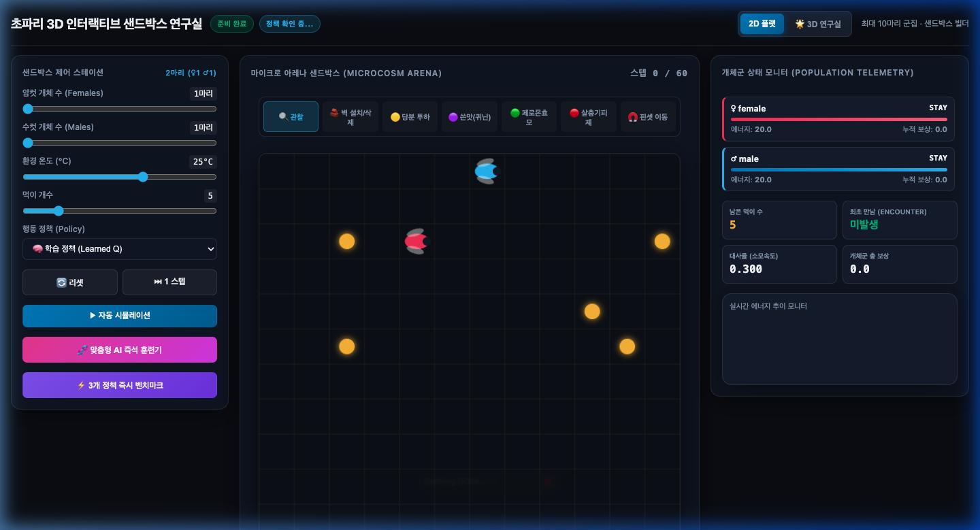Click the 남은 먹이 수 value 5
980x530 pixels.
point(732,225)
